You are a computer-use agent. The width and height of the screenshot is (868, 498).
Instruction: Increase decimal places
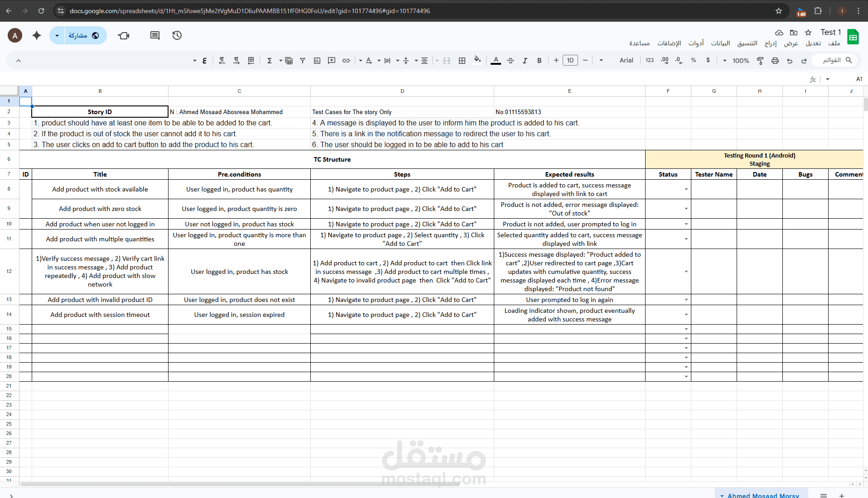[x=665, y=60]
